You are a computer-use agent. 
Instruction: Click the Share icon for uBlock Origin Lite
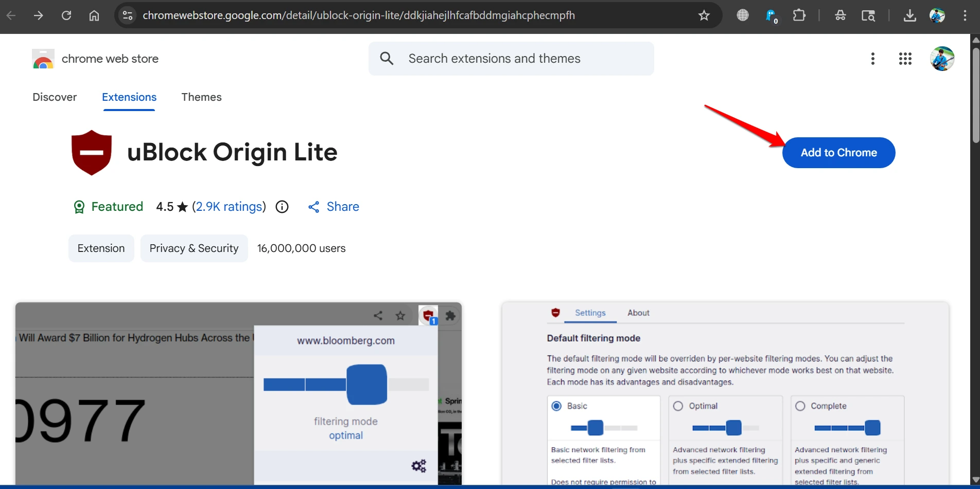tap(314, 207)
